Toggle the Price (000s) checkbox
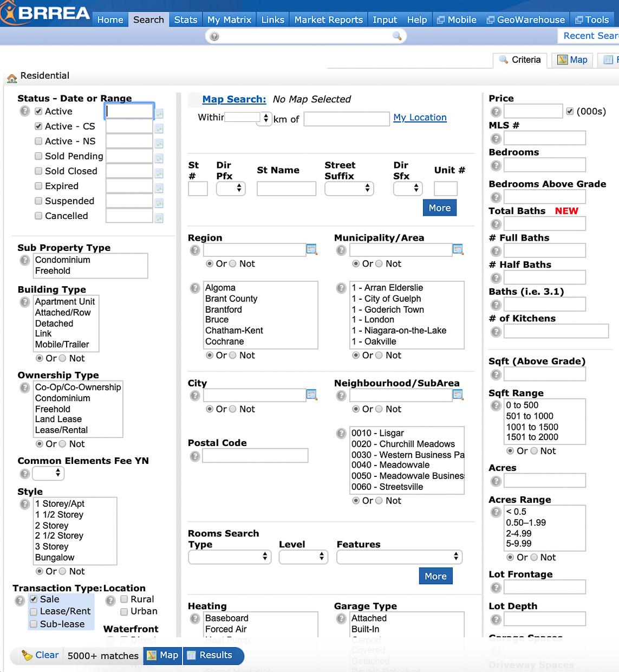The image size is (619, 672). pyautogui.click(x=570, y=112)
